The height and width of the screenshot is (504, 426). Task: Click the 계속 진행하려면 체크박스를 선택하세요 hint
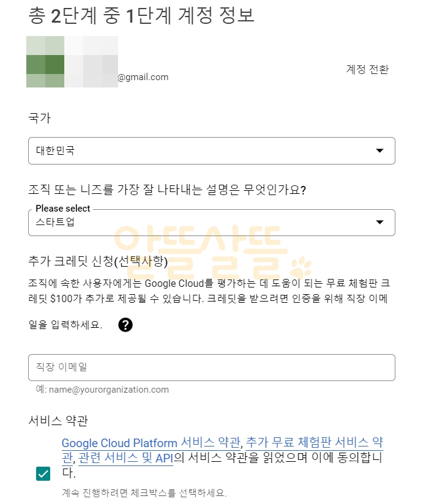[144, 492]
